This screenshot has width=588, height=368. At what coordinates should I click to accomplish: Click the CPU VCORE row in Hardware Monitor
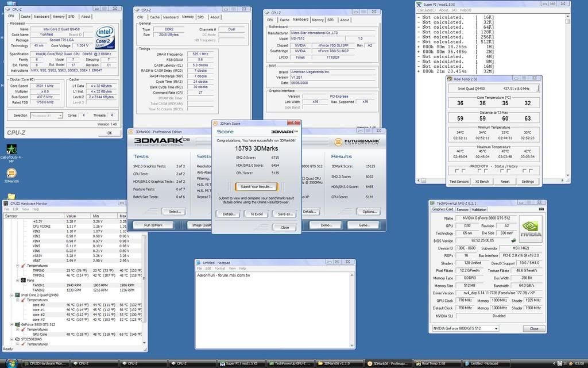73,227
